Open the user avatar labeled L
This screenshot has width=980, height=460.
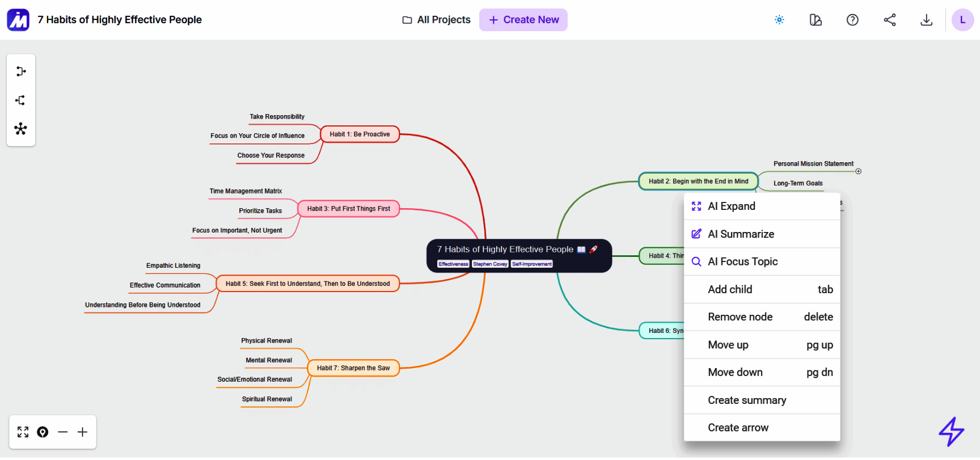click(x=962, y=20)
